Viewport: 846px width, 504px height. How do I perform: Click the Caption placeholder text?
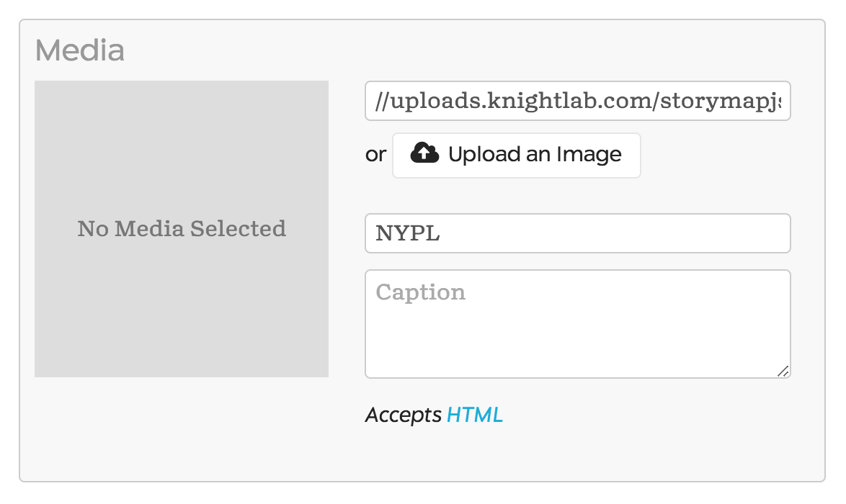[x=421, y=292]
